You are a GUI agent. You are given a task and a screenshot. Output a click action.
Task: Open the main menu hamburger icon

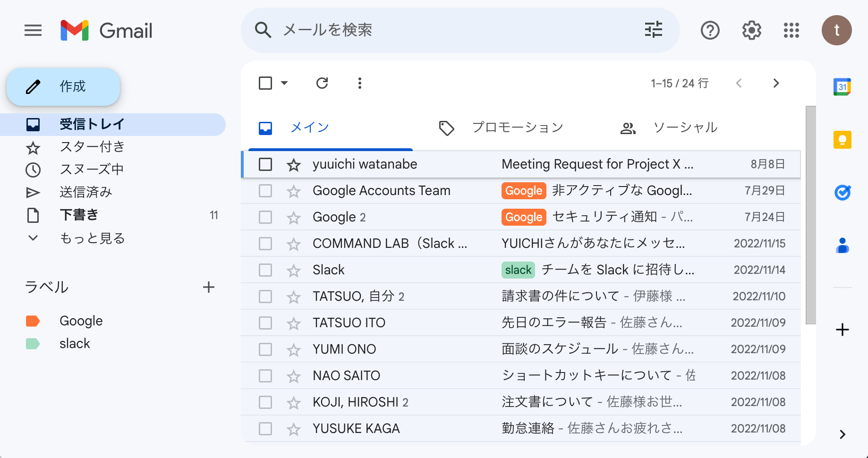(x=33, y=31)
